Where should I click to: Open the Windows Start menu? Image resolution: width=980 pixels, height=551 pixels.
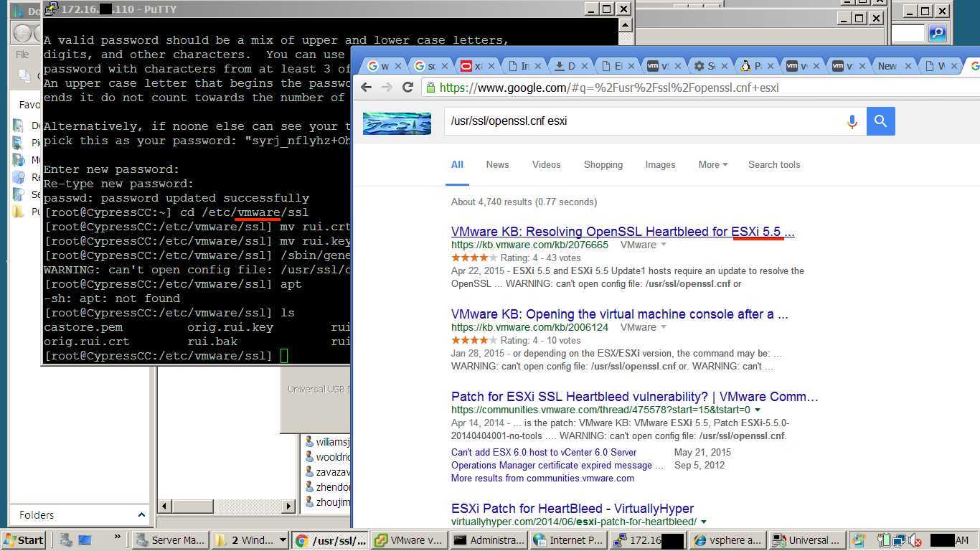click(x=23, y=540)
